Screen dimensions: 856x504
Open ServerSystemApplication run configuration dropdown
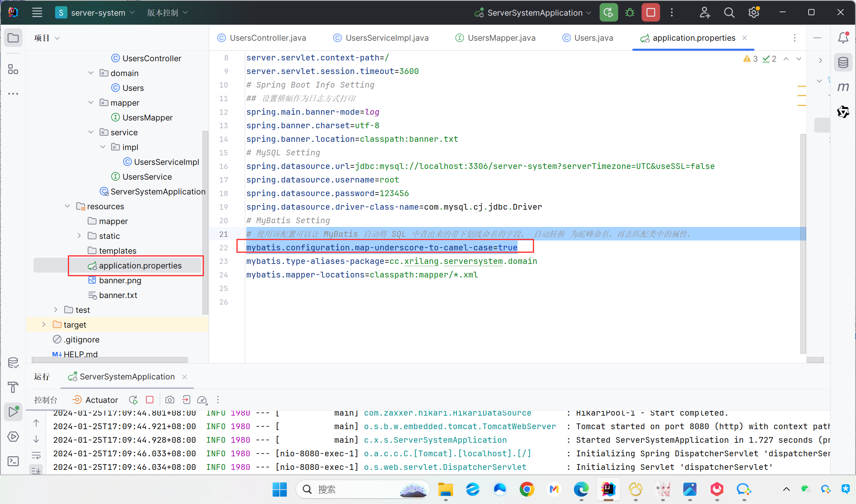click(x=533, y=13)
